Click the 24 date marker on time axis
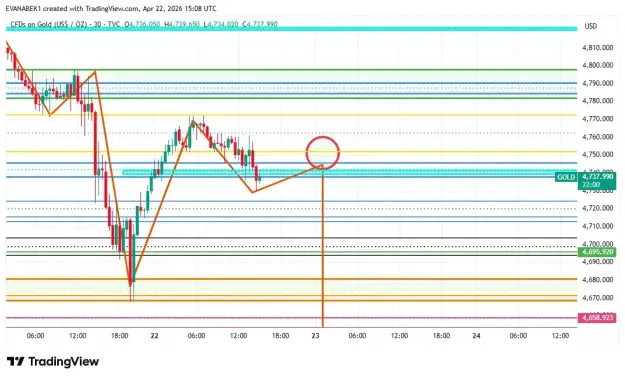This screenshot has width=625, height=379. coord(476,336)
